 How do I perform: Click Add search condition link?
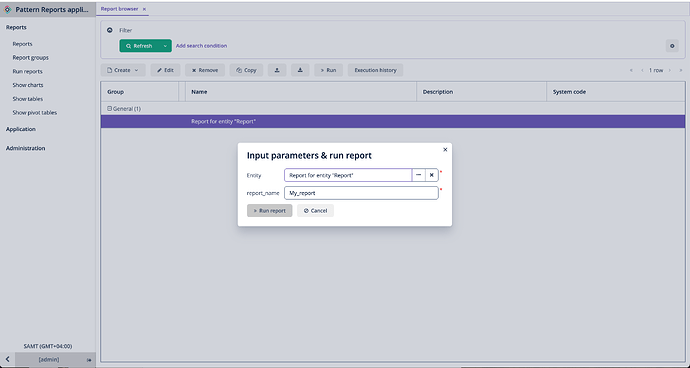(202, 46)
